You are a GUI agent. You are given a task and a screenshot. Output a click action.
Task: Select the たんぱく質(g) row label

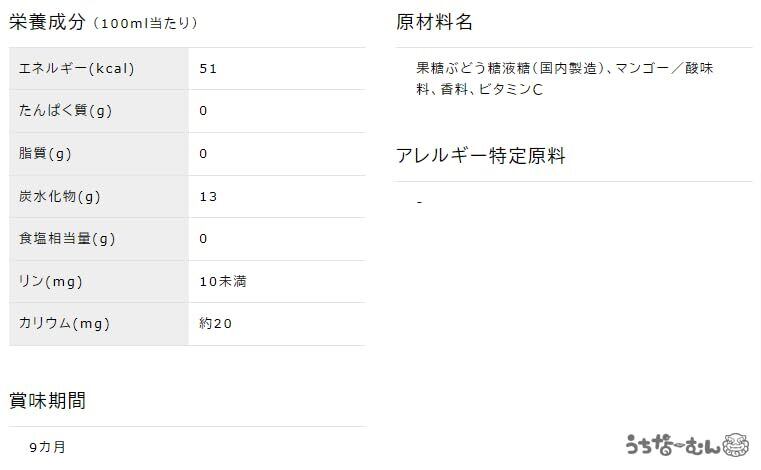pyautogui.click(x=65, y=111)
